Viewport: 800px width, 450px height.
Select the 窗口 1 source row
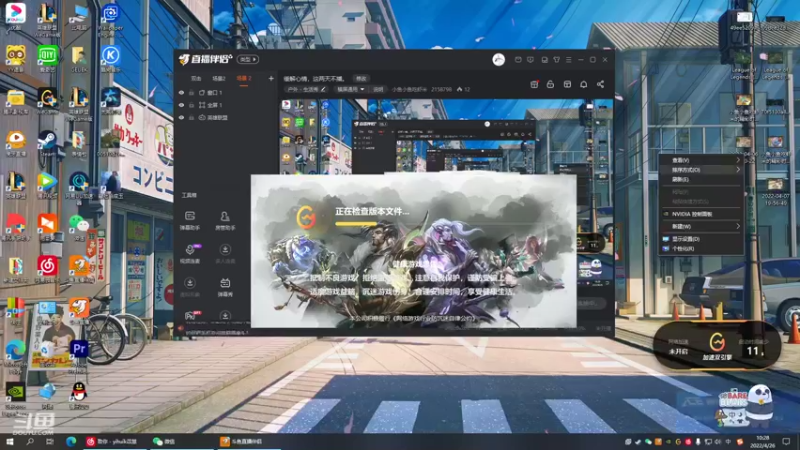(228, 93)
